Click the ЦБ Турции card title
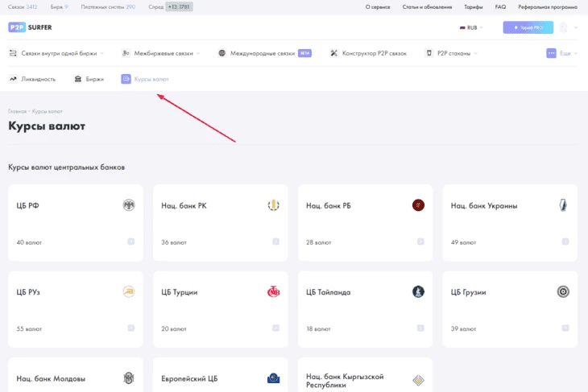The image size is (588, 392). coord(180,292)
